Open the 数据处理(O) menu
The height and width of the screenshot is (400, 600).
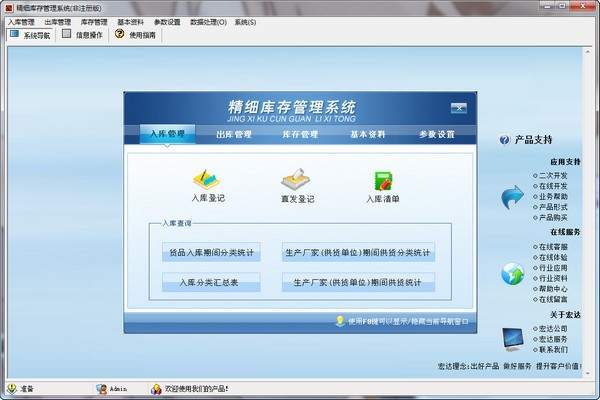208,21
